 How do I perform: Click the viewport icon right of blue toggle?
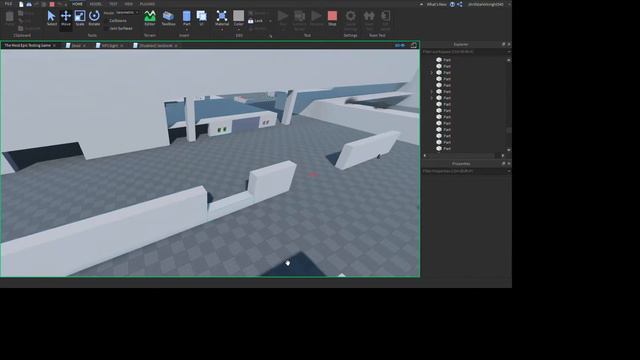[x=413, y=45]
